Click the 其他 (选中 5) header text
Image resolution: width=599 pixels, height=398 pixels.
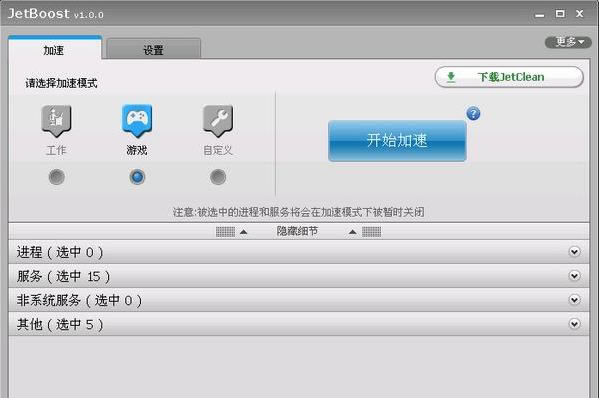tap(60, 325)
